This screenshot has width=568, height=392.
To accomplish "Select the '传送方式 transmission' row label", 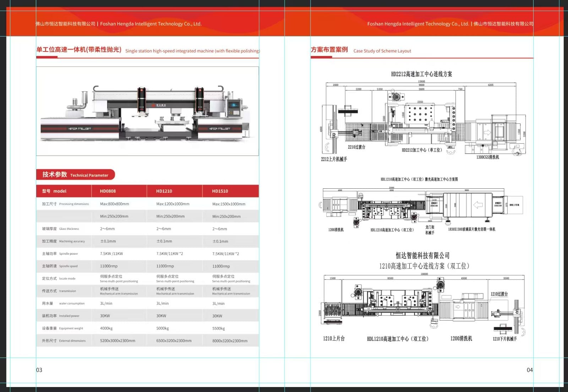I will tap(59, 291).
